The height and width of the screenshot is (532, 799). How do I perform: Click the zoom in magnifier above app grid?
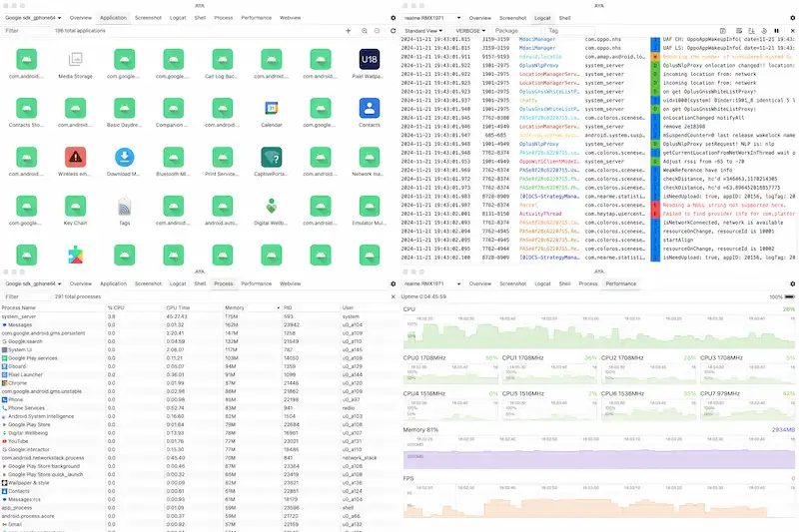(x=363, y=31)
